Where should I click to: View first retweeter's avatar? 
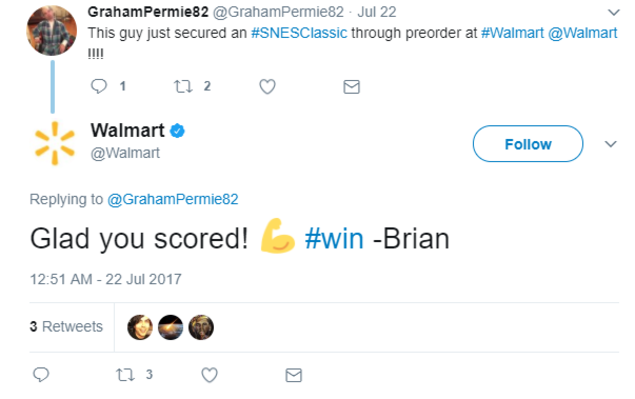click(x=140, y=327)
